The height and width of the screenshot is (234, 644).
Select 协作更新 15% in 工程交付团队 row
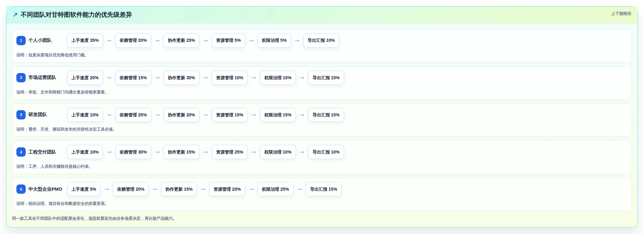coord(181,152)
